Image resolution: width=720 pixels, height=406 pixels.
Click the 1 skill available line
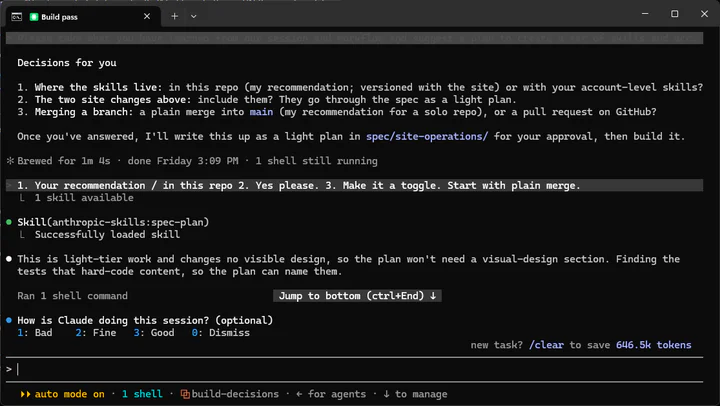point(84,198)
